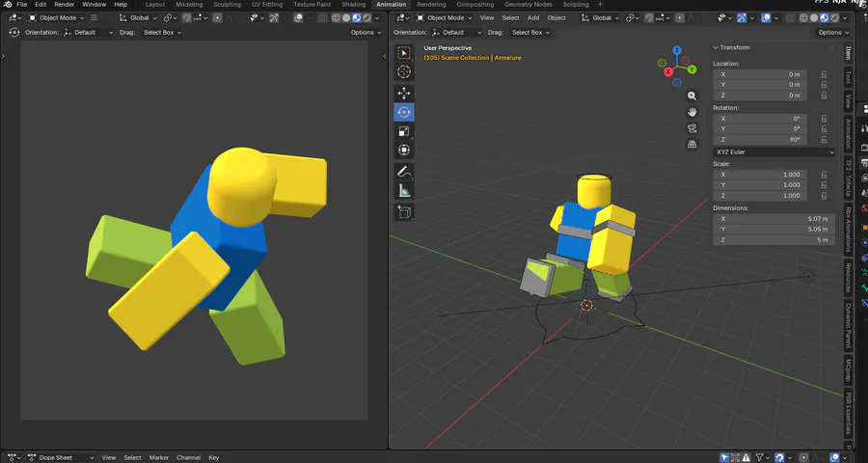Image resolution: width=868 pixels, height=463 pixels.
Task: Select the Add Cube tool
Action: [404, 212]
